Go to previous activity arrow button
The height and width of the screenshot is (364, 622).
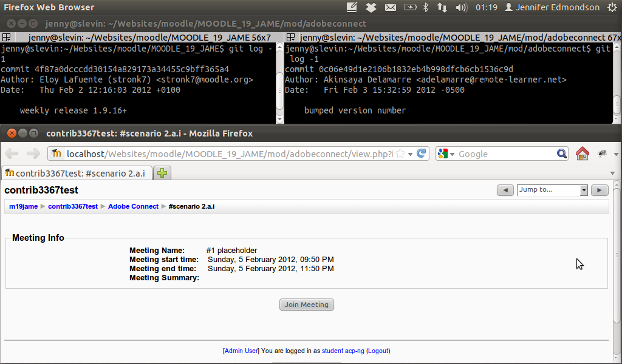point(505,190)
